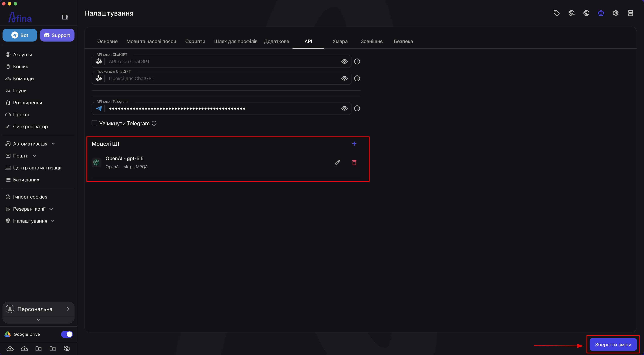Click the Зберегти зміни button

(x=613, y=344)
